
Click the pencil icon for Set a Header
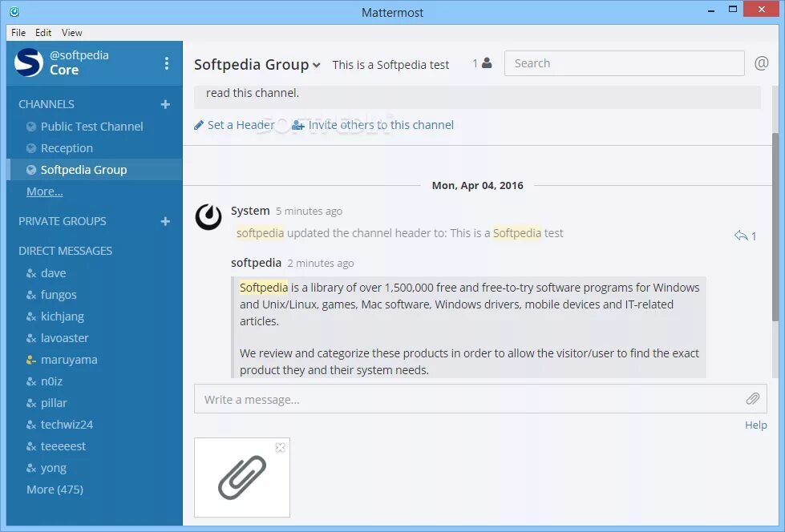(199, 125)
